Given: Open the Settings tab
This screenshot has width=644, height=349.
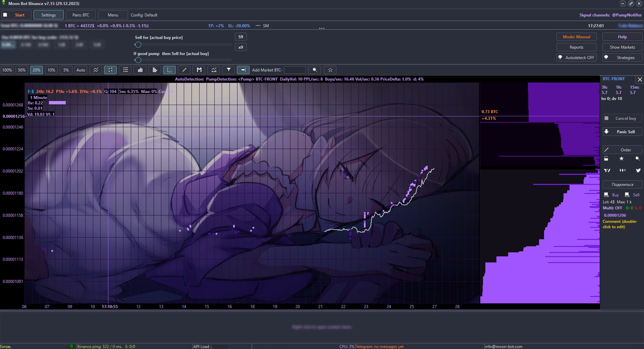Looking at the screenshot, I should pos(49,15).
